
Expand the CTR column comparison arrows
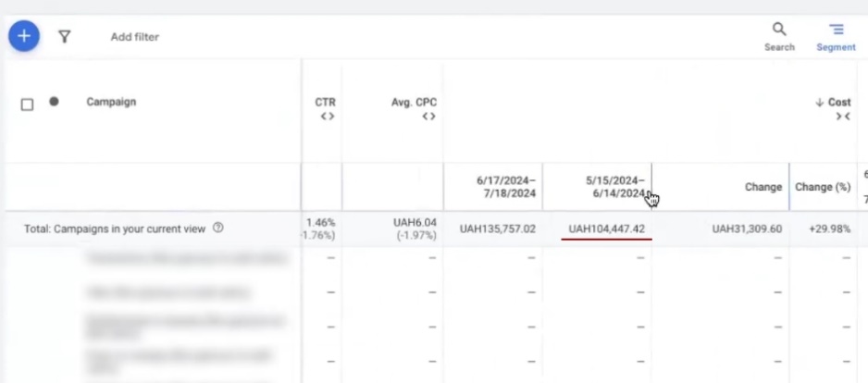click(326, 117)
